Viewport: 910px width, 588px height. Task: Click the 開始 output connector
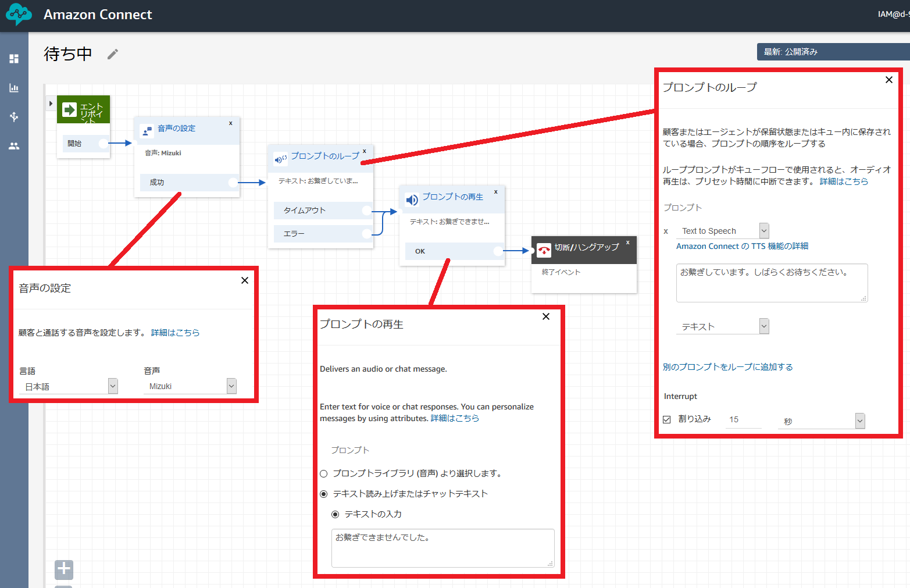104,143
